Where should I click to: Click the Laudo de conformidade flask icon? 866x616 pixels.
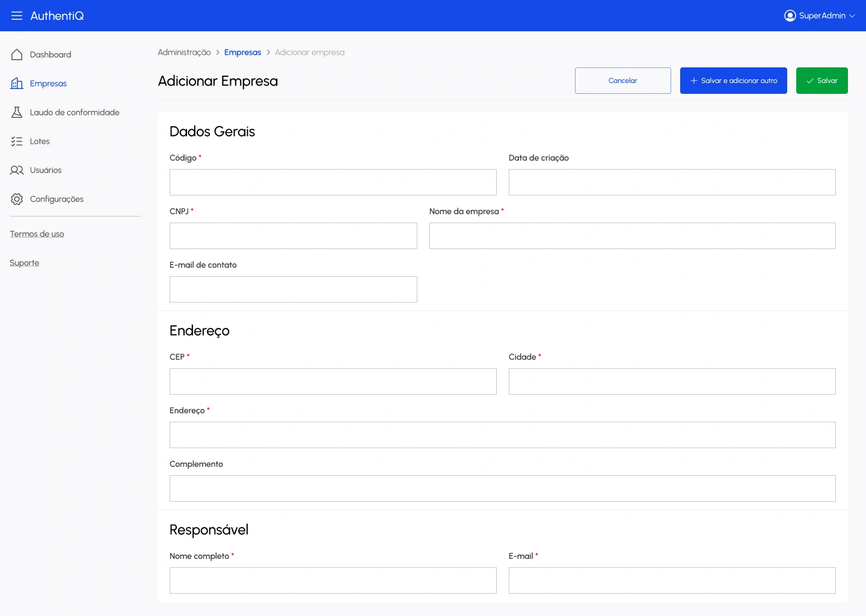[x=17, y=112]
